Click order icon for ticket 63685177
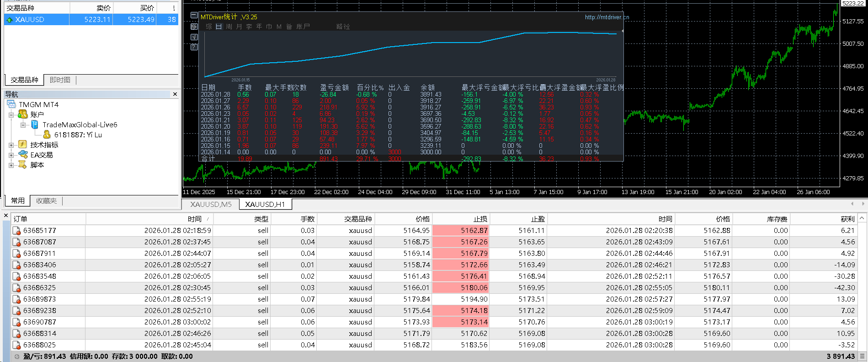 (16, 231)
